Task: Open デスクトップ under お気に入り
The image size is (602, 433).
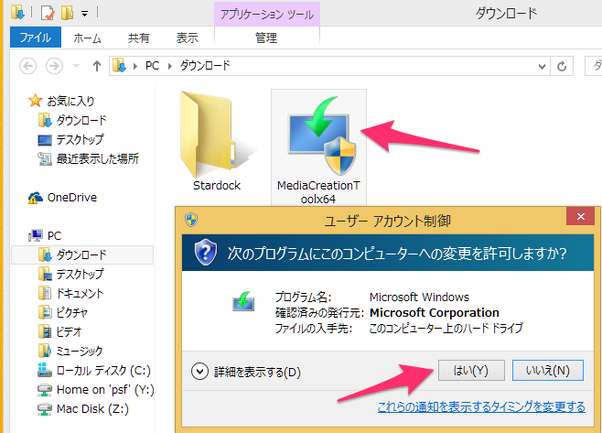Action: click(71, 139)
